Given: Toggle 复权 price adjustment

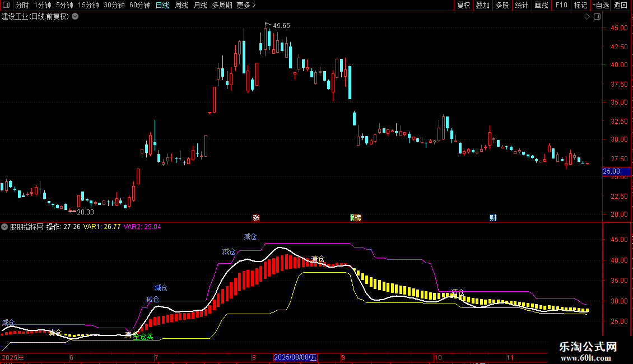Looking at the screenshot, I should pyautogui.click(x=463, y=5).
